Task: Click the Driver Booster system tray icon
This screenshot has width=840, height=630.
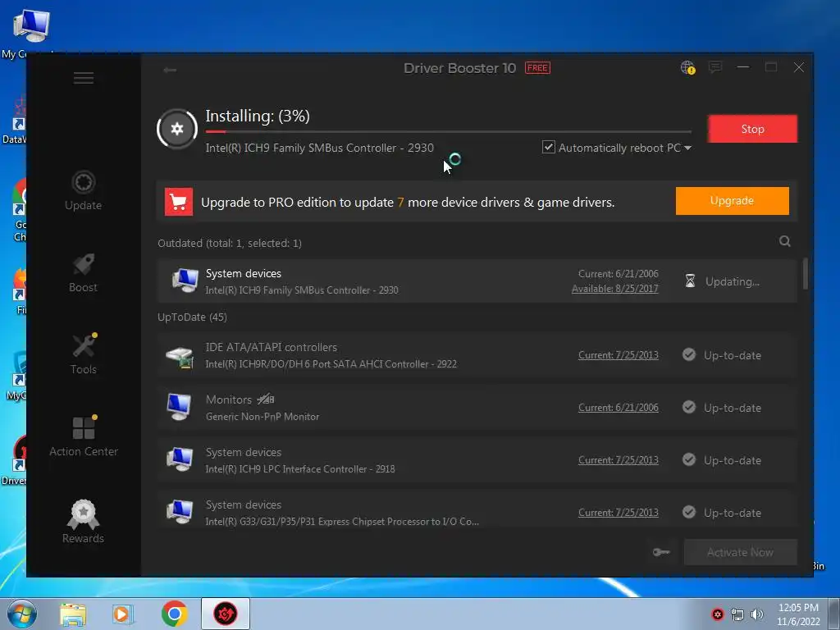Action: click(x=718, y=614)
